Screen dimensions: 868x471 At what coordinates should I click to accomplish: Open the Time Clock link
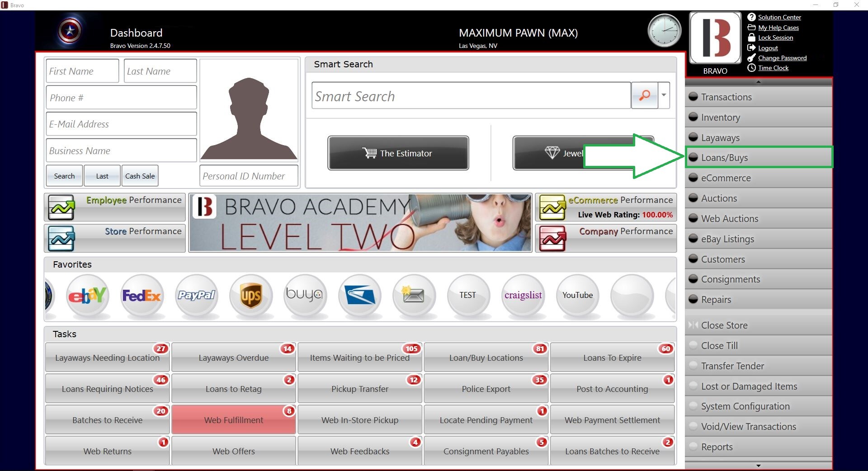tap(773, 68)
